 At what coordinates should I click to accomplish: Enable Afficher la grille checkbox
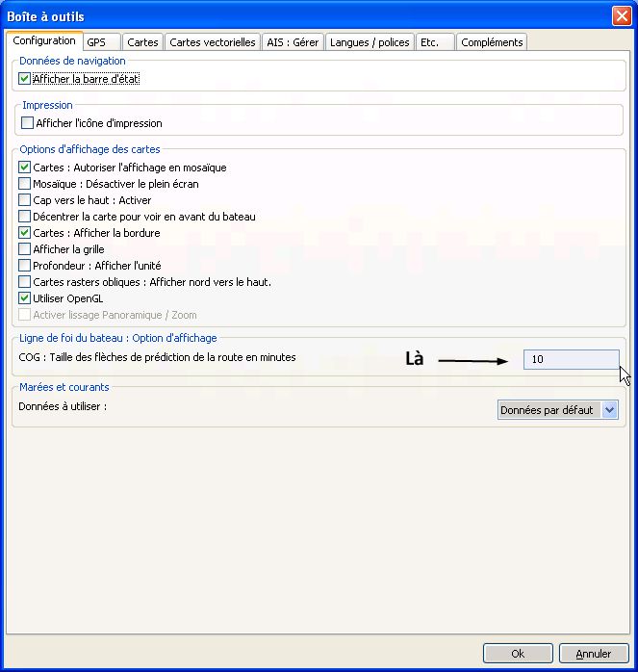[25, 249]
